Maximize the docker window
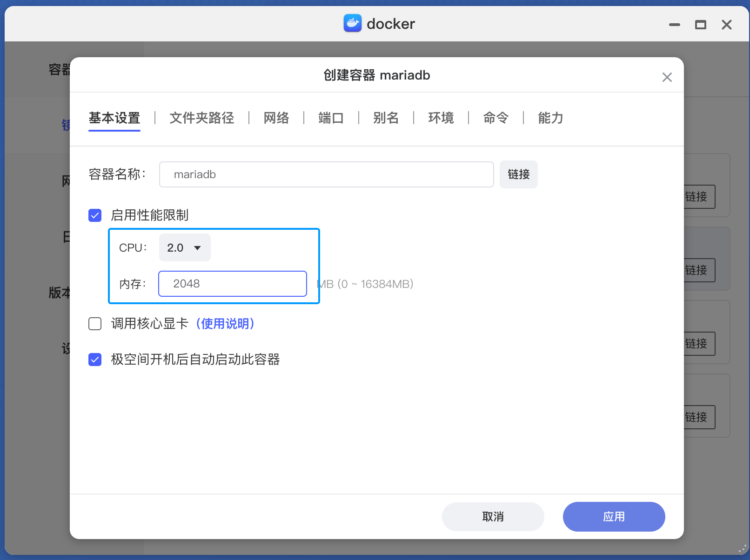Viewport: 750px width, 560px height. (x=700, y=25)
